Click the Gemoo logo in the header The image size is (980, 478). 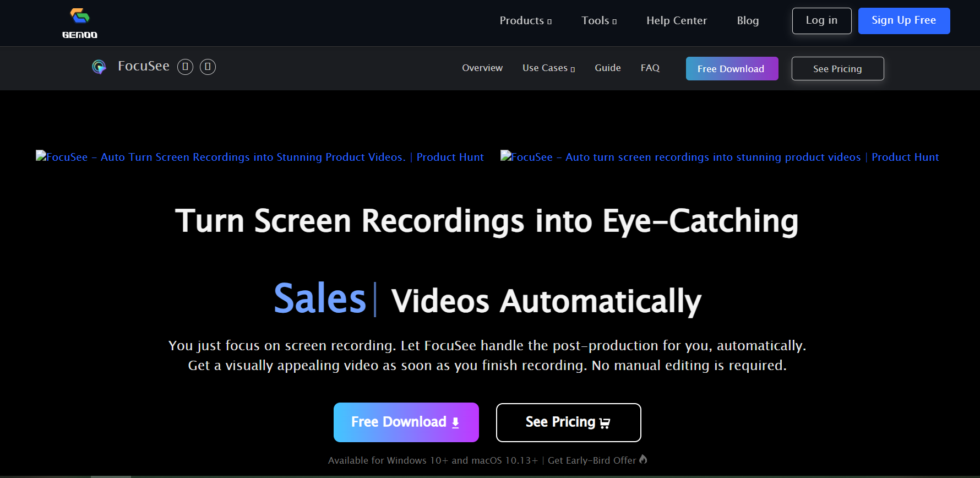[x=80, y=23]
